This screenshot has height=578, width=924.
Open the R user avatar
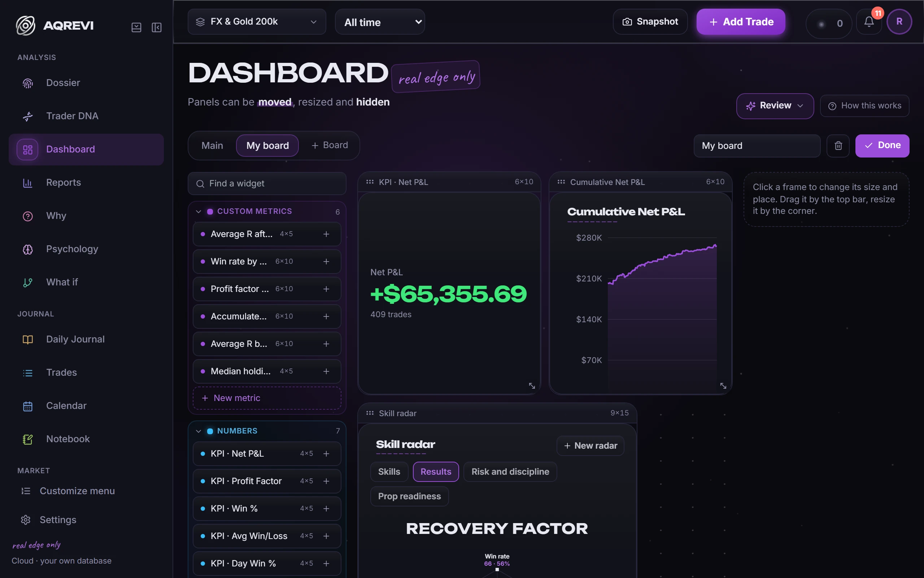click(899, 22)
